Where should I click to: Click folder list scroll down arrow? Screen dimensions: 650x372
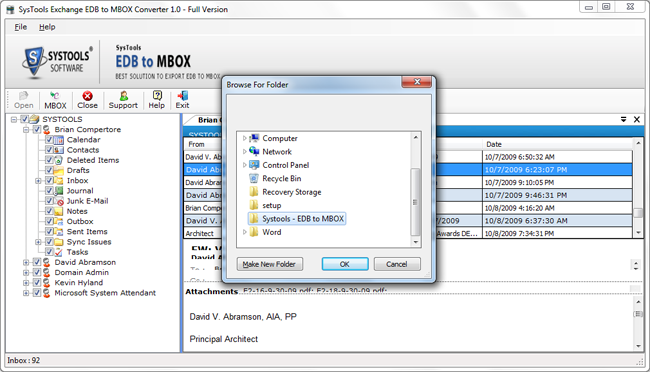click(415, 242)
